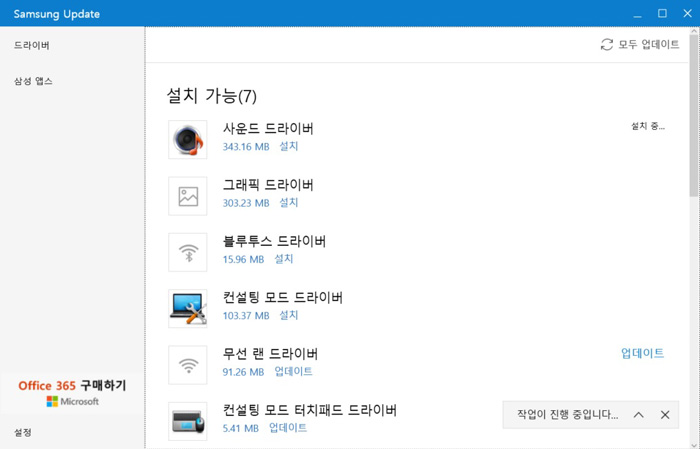
Task: Click the graphics driver image icon
Action: pyautogui.click(x=188, y=196)
